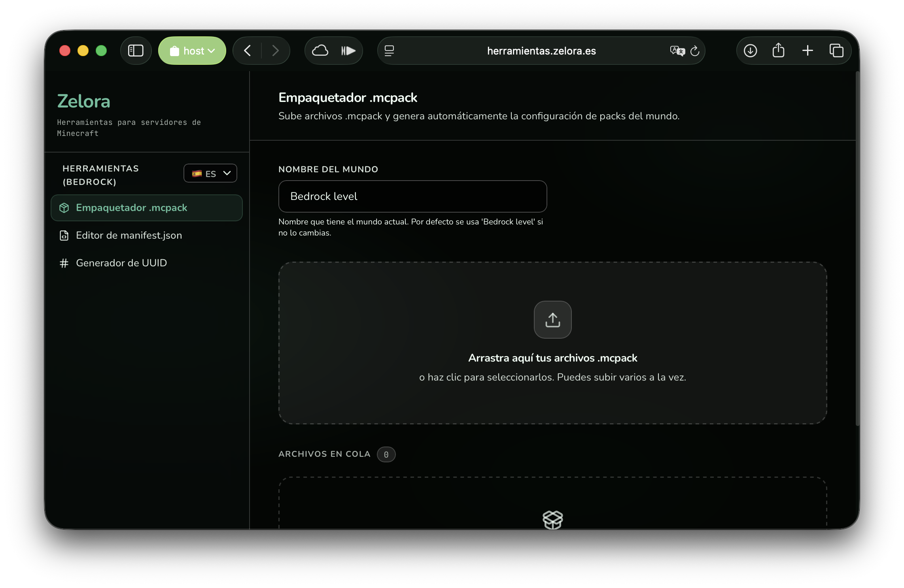This screenshot has height=588, width=904.
Task: Click the 'Sube archivos .mcpack' description text
Action: (x=479, y=116)
